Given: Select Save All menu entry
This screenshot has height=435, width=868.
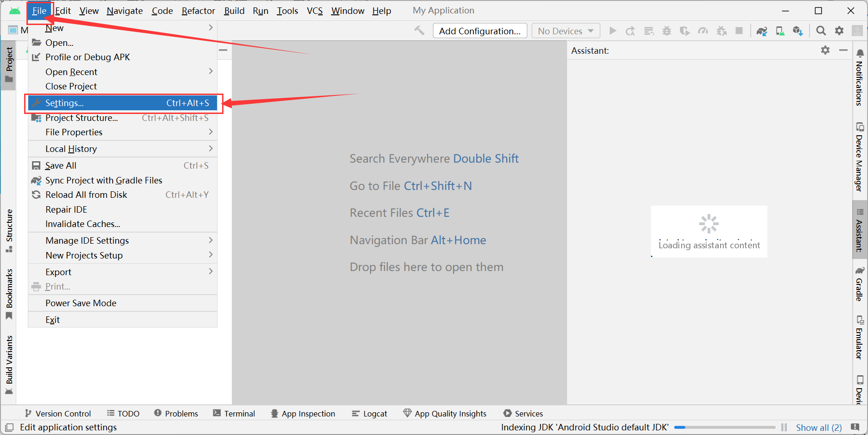Looking at the screenshot, I should point(122,165).
